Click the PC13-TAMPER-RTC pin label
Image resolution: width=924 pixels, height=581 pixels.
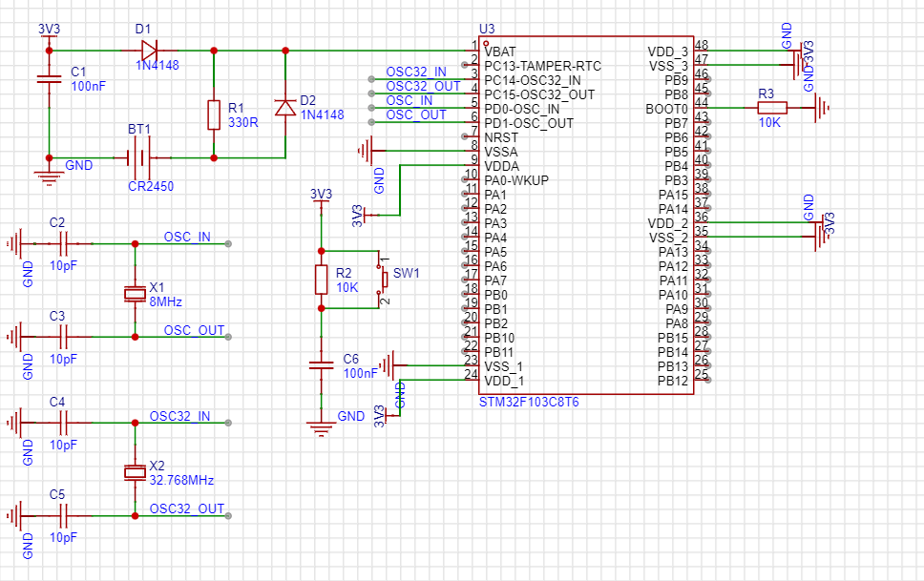click(543, 66)
